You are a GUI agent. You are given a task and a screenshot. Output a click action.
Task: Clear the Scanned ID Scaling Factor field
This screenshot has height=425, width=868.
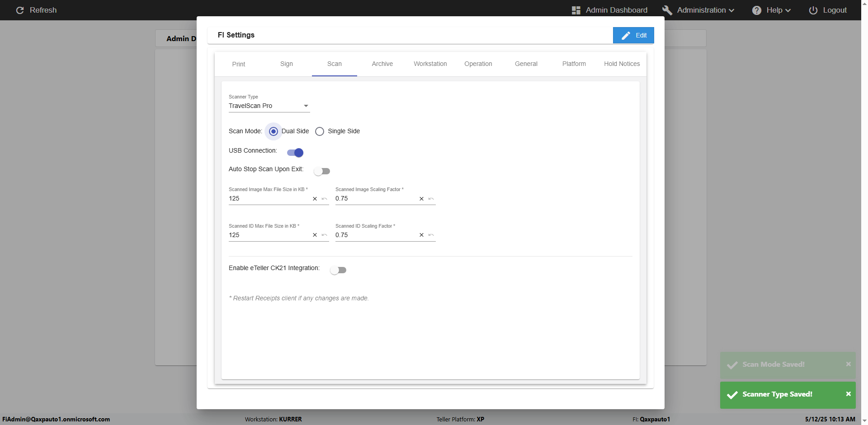coord(422,235)
